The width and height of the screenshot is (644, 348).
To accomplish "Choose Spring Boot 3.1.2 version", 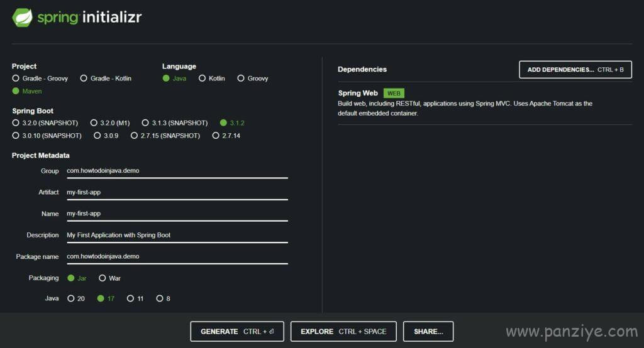I will [x=232, y=122].
